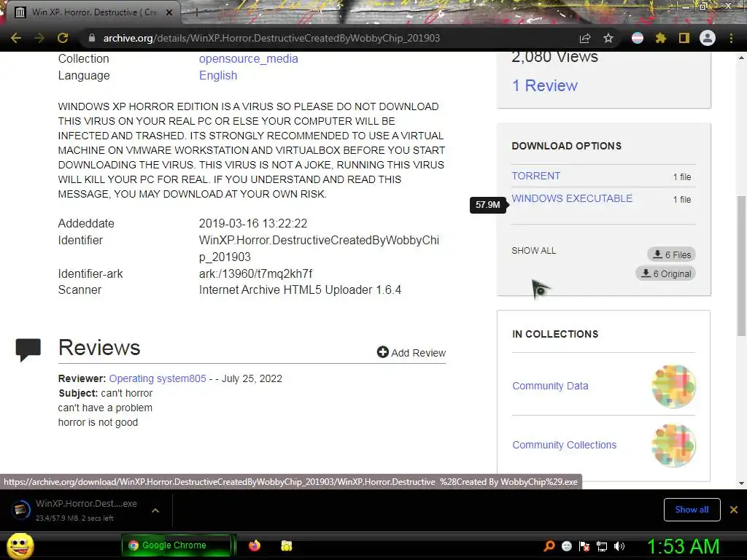Open the Community Data collection link

(550, 386)
